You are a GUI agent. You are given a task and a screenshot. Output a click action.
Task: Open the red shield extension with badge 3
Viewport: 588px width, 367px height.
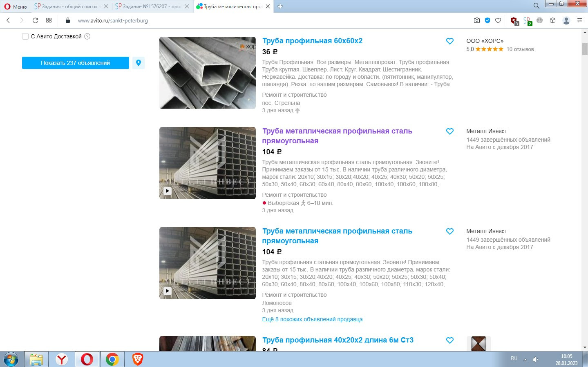pyautogui.click(x=514, y=21)
